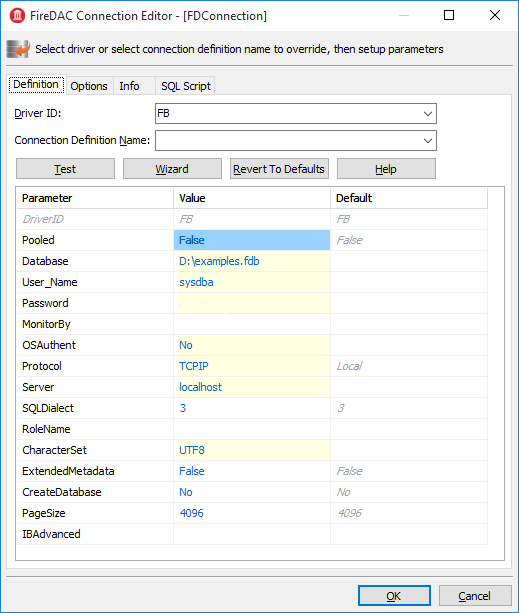Click the Password value cell
The image size is (519, 613).
pos(252,303)
